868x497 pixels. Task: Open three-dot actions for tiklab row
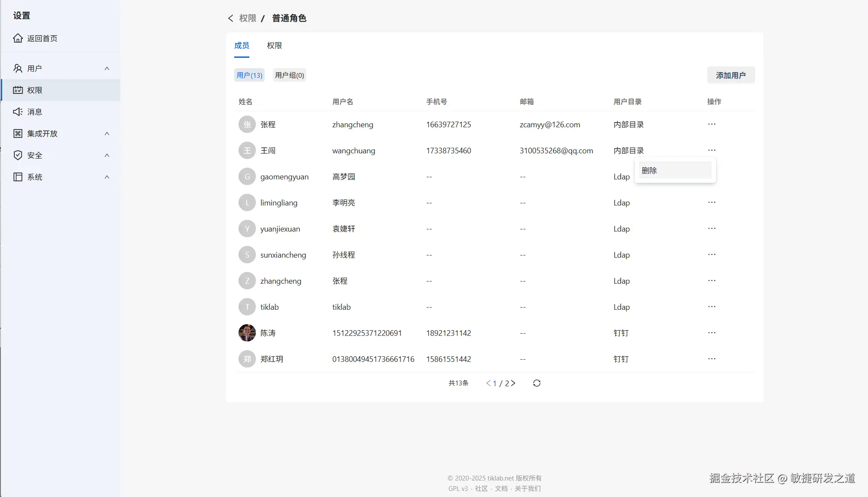tap(711, 307)
